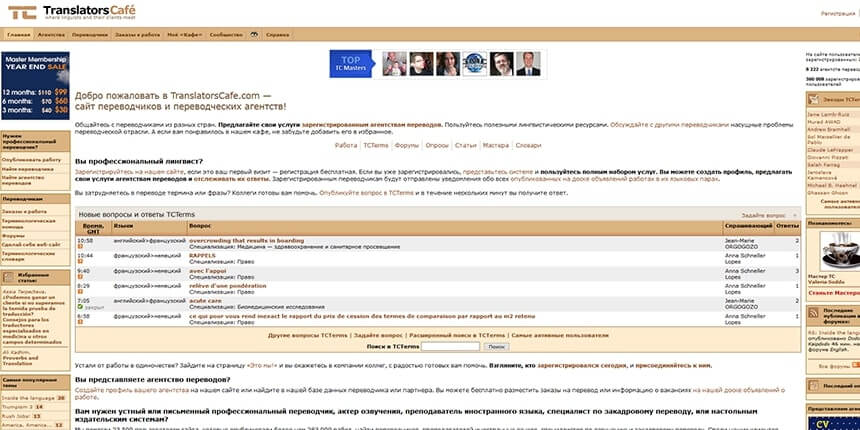Click the TC stars panel header icon
The width and height of the screenshot is (860, 430).
coord(813,100)
